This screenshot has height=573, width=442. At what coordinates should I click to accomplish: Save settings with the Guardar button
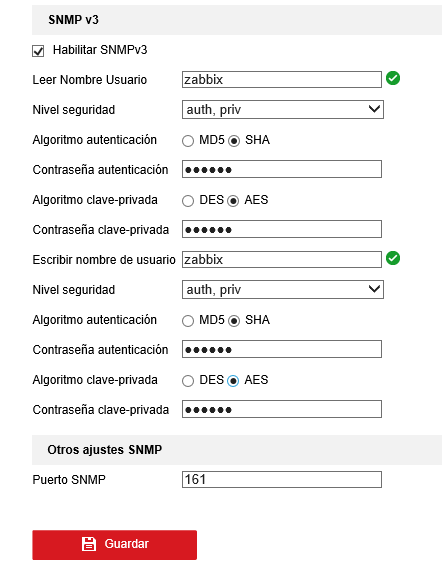coord(114,545)
